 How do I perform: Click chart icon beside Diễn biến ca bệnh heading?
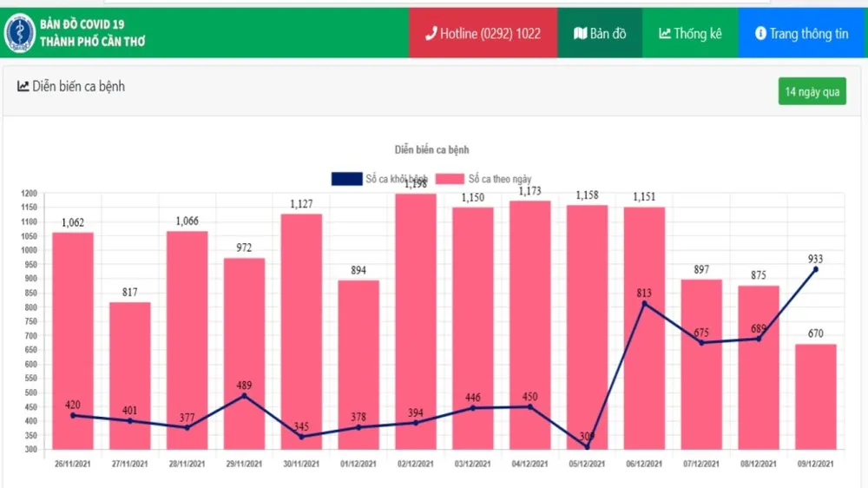tap(23, 87)
